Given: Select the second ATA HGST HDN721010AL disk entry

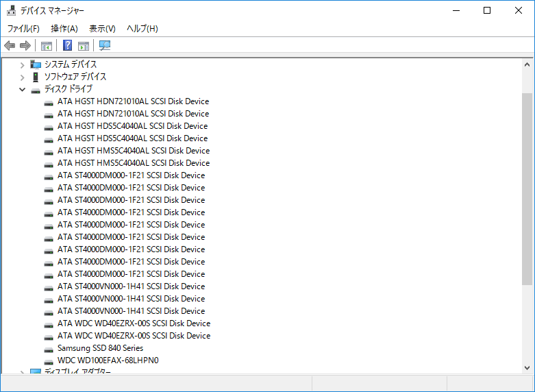Looking at the screenshot, I should pos(133,114).
